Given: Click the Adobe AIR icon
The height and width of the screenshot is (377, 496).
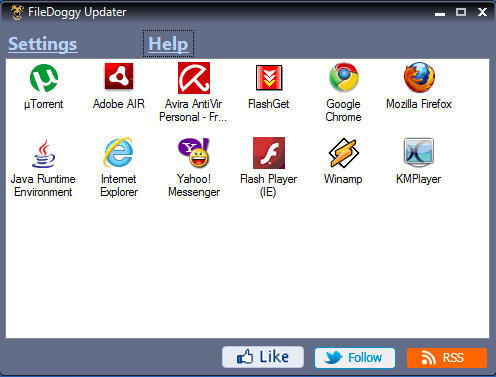Looking at the screenshot, I should pyautogui.click(x=119, y=77).
